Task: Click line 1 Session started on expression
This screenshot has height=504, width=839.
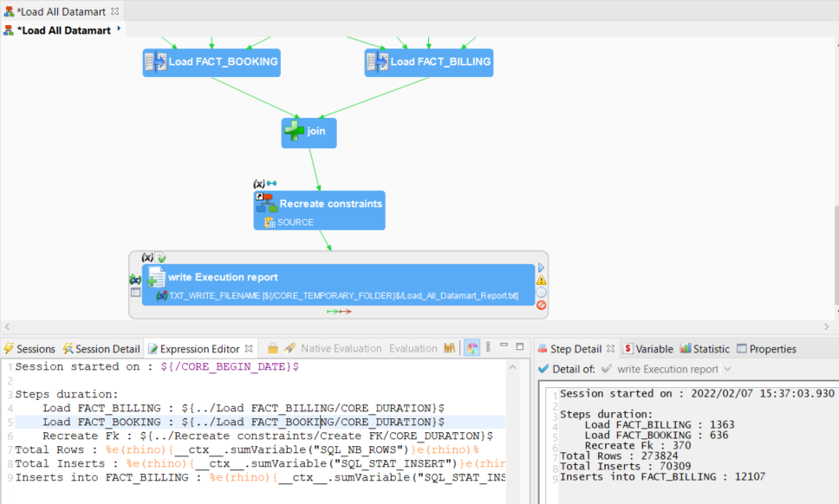Action: (157, 366)
